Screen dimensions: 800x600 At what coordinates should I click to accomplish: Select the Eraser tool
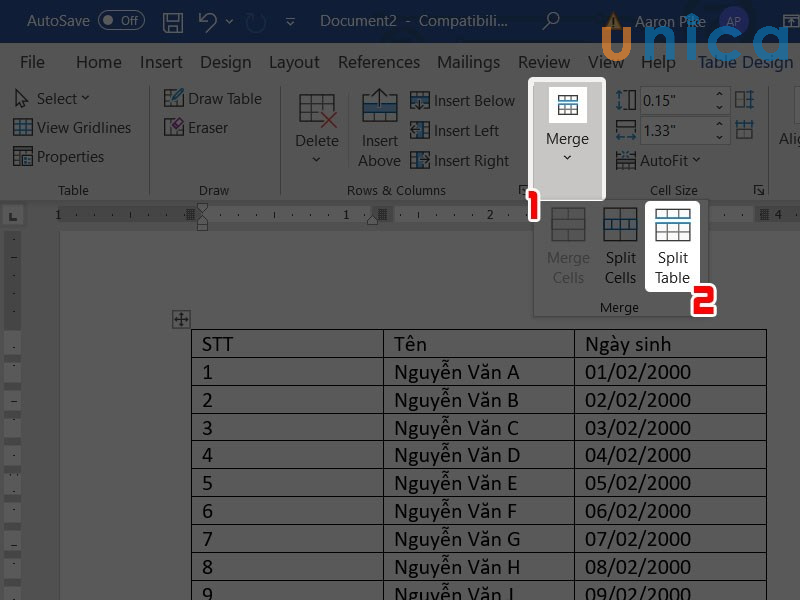196,128
